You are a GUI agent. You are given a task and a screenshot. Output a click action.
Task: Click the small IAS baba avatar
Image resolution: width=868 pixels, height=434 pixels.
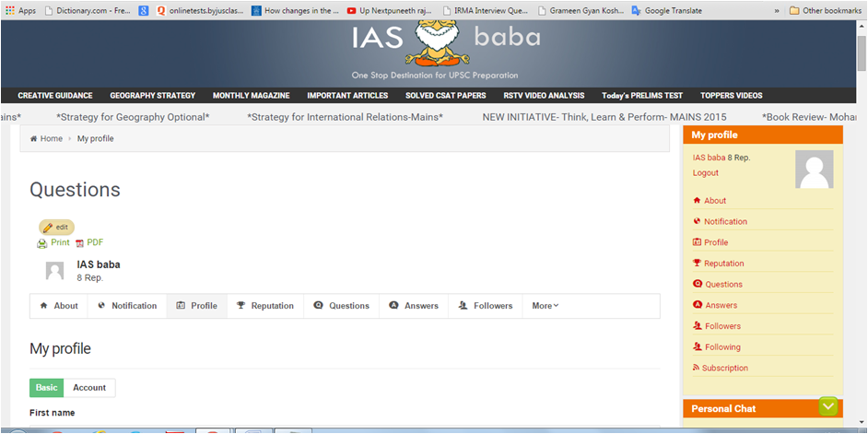pyautogui.click(x=54, y=270)
